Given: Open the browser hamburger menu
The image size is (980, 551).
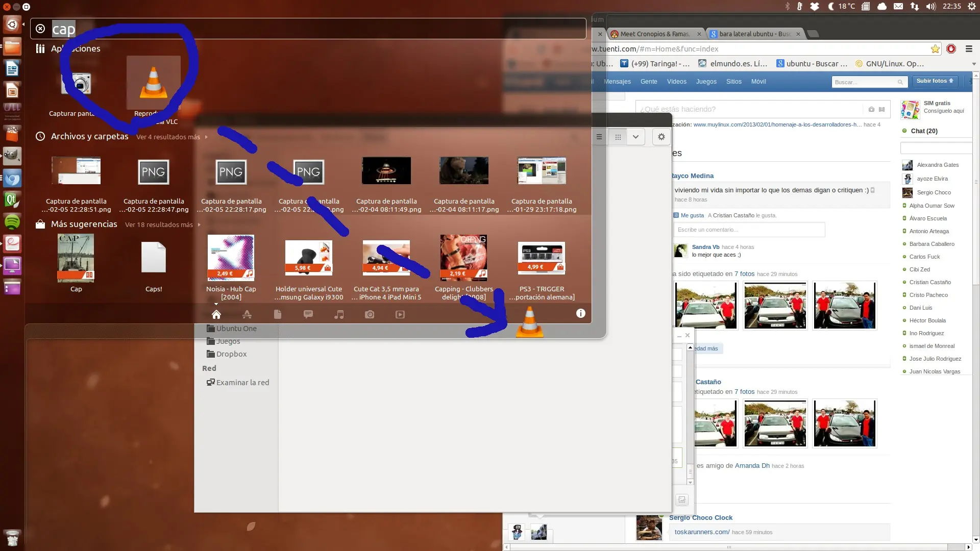Looking at the screenshot, I should (969, 49).
